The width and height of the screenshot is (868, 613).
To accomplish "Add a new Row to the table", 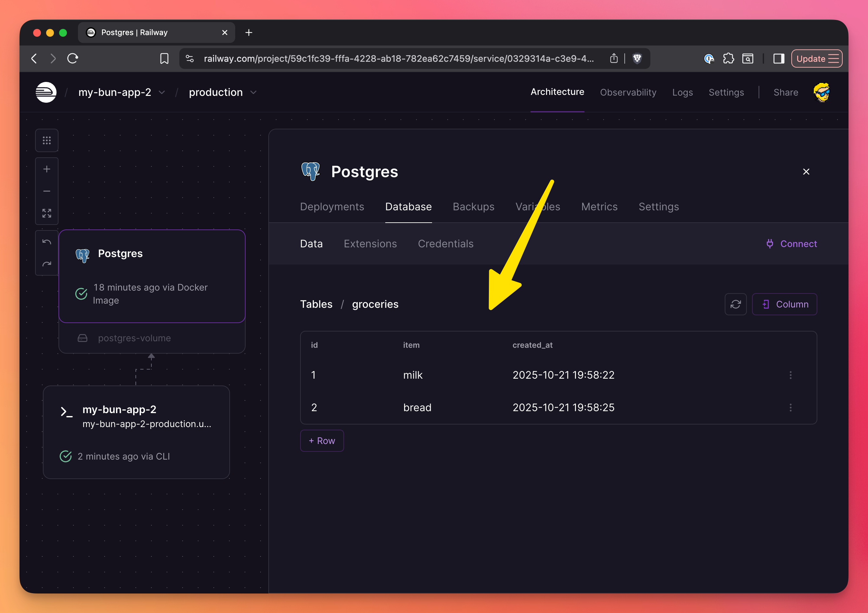I will tap(322, 440).
